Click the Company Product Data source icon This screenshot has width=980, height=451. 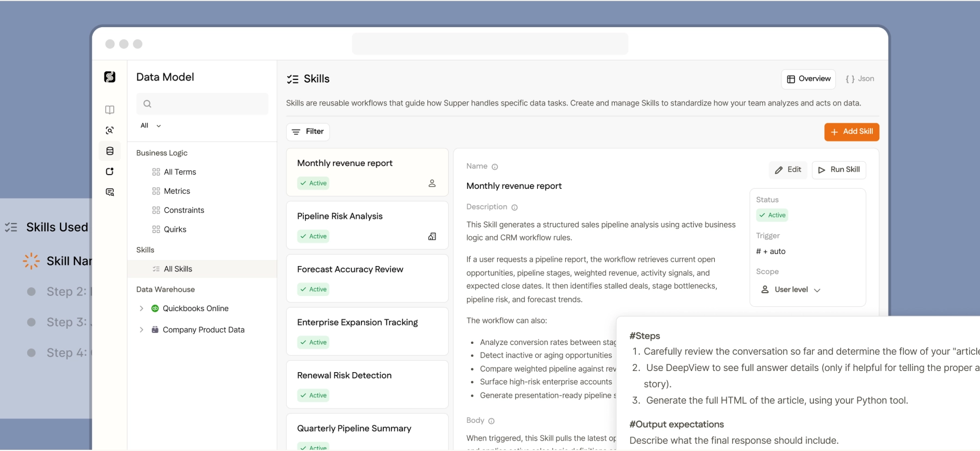pyautogui.click(x=155, y=330)
